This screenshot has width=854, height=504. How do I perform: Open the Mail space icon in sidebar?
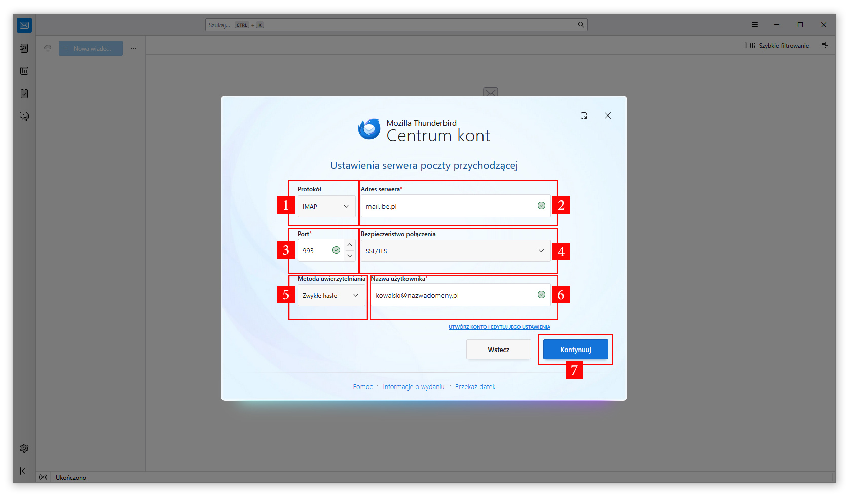point(24,25)
